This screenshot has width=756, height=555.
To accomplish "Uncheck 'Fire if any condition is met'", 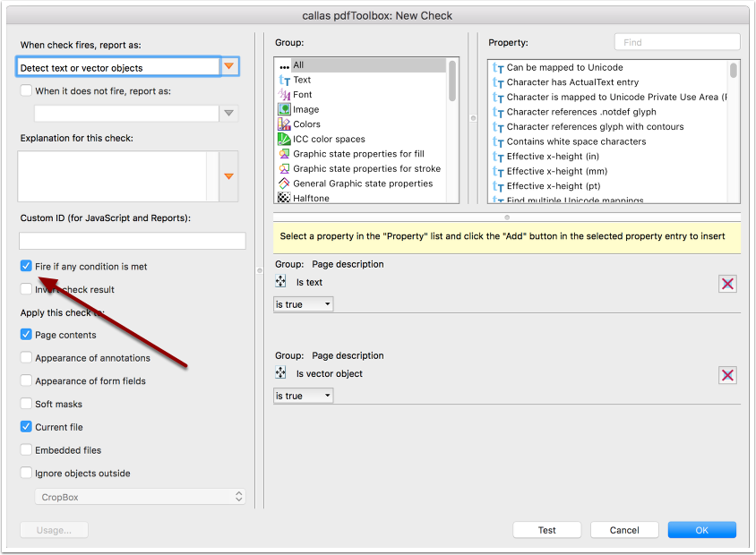I will coord(26,266).
